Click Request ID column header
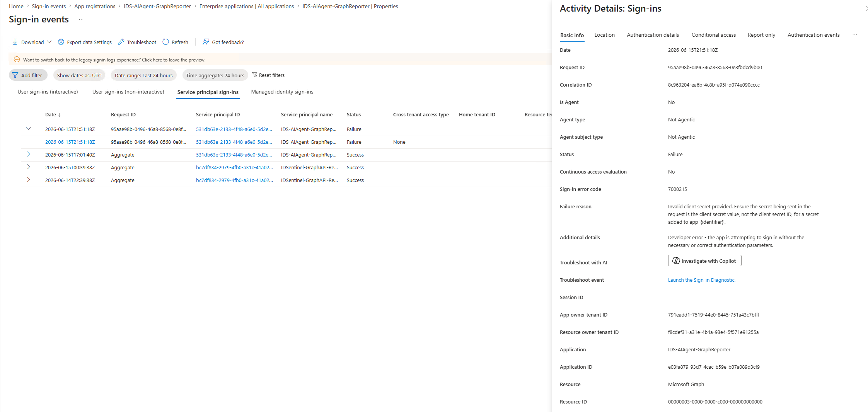Image resolution: width=868 pixels, height=412 pixels. (x=123, y=114)
